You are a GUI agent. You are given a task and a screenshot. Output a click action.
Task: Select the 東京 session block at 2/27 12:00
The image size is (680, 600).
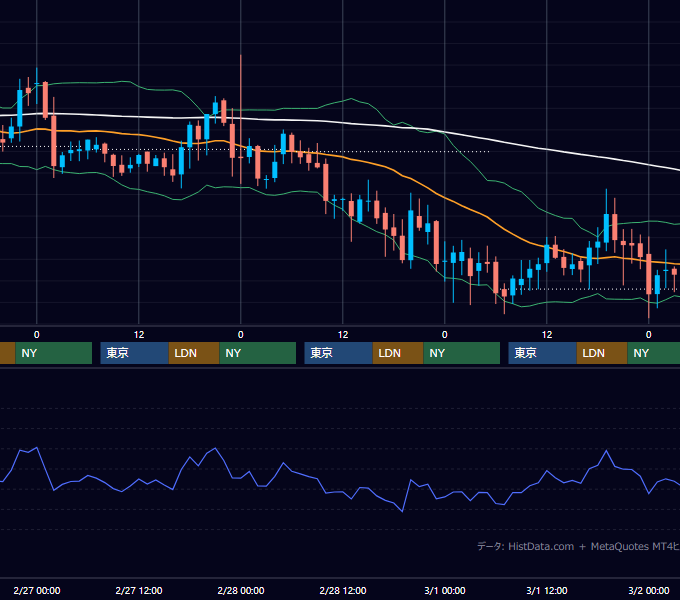(134, 353)
